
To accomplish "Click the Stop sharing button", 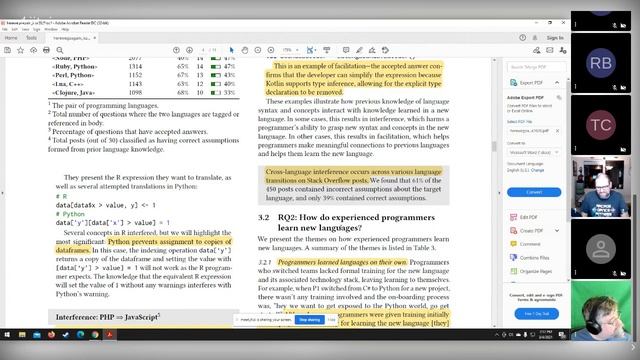I will coord(309,320).
